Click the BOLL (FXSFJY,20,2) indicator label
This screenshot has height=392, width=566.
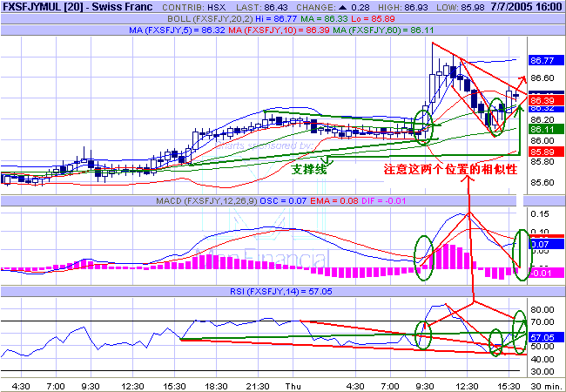[211, 19]
